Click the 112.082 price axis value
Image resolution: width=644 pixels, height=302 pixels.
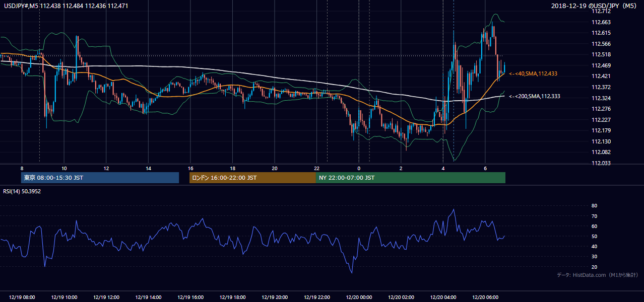pyautogui.click(x=601, y=152)
